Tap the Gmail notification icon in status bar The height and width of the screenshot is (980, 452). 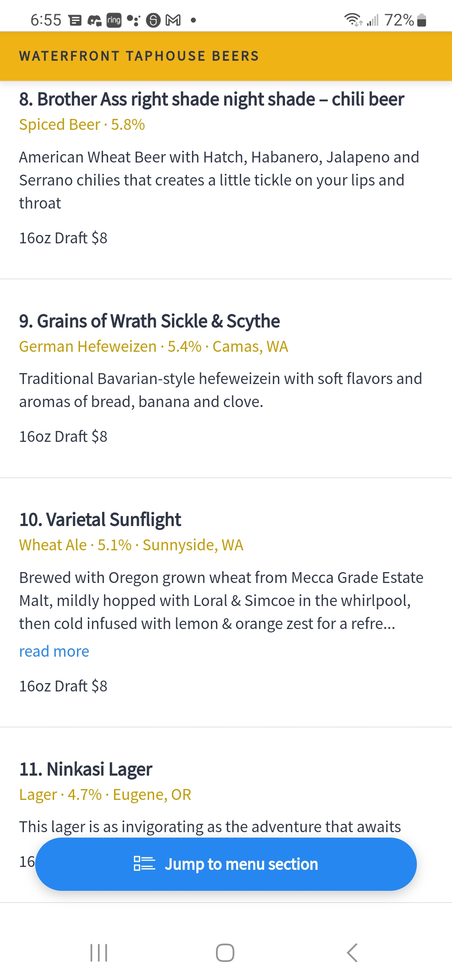pyautogui.click(x=173, y=20)
